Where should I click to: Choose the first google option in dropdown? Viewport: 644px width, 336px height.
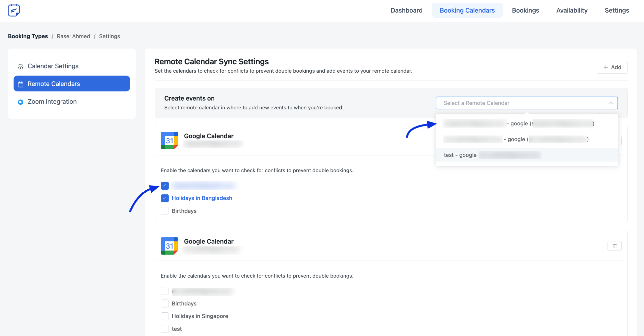pyautogui.click(x=527, y=123)
